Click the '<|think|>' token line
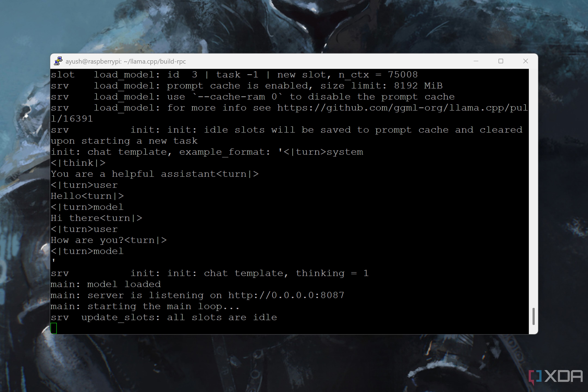 point(78,163)
